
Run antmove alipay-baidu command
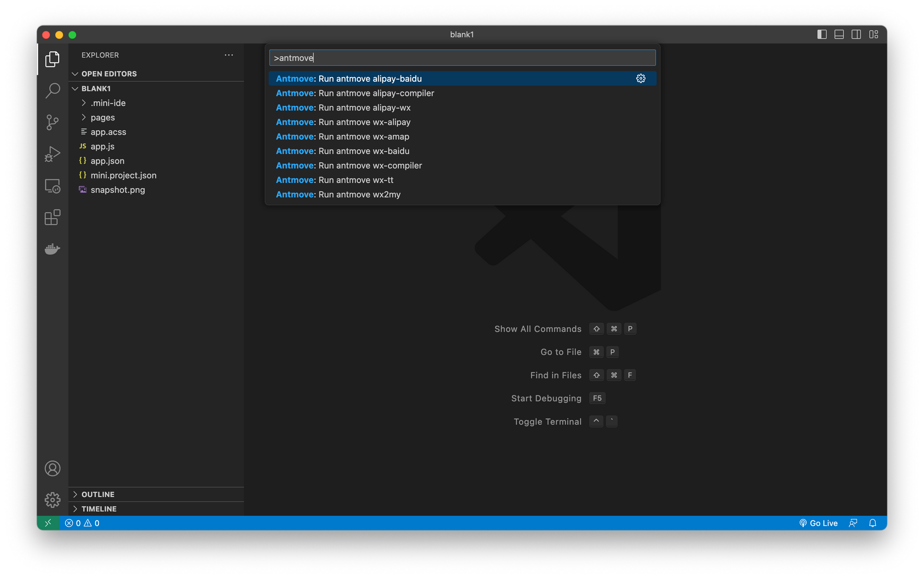click(462, 79)
